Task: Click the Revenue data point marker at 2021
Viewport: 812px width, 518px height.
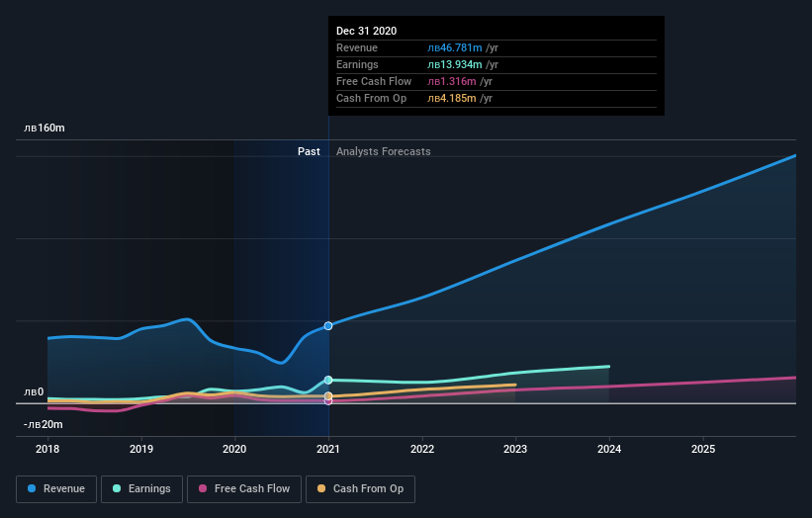Action: [328, 325]
